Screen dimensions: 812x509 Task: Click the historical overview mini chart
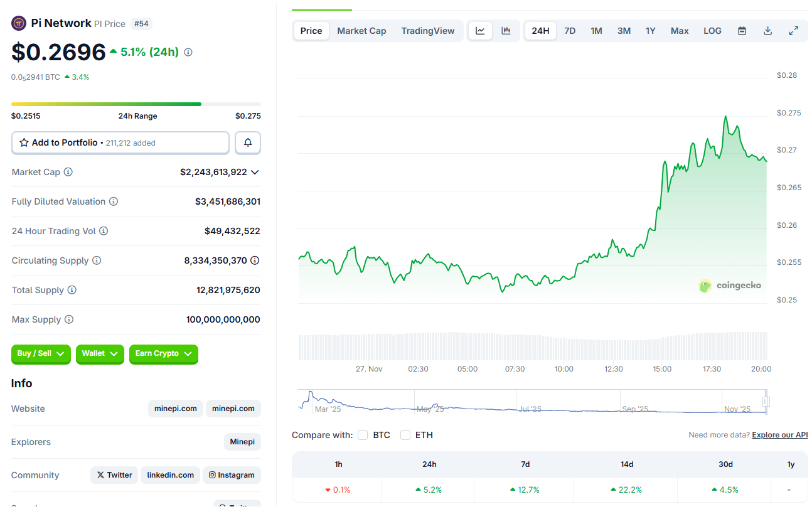(x=532, y=402)
